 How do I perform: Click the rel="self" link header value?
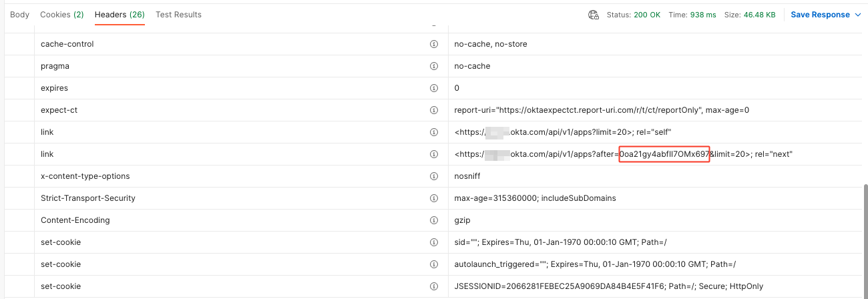[x=562, y=132]
